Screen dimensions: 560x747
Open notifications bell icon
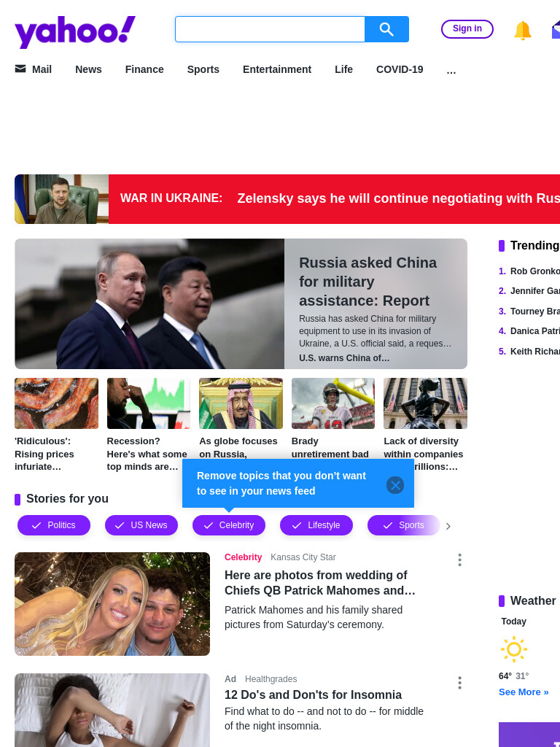coord(522,31)
